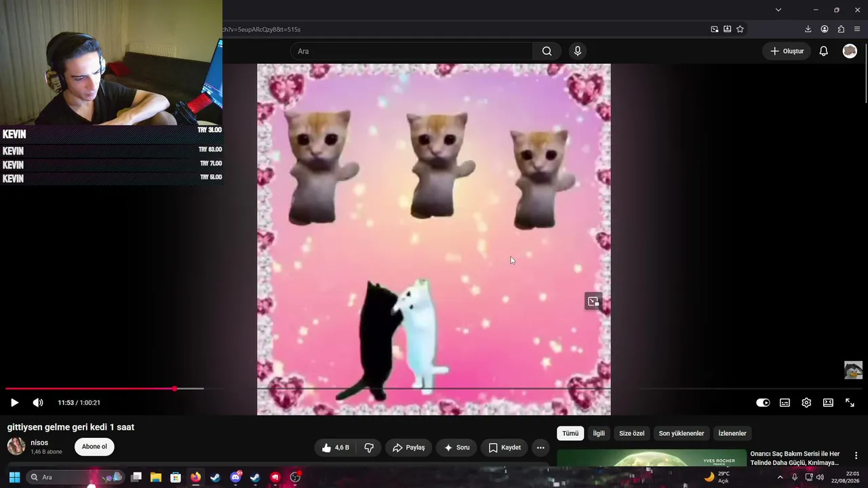Turn on subtitles in the player
Screen dimensions: 868x488
click(x=785, y=403)
